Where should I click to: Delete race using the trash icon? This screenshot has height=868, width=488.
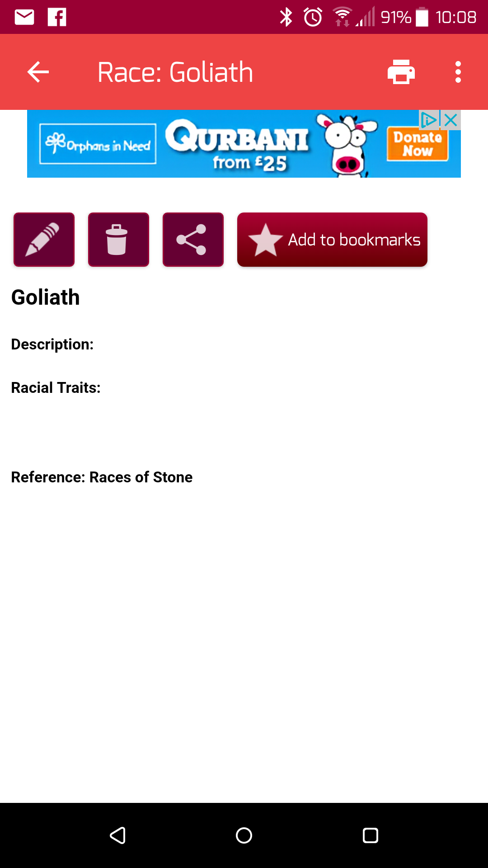[x=118, y=240]
